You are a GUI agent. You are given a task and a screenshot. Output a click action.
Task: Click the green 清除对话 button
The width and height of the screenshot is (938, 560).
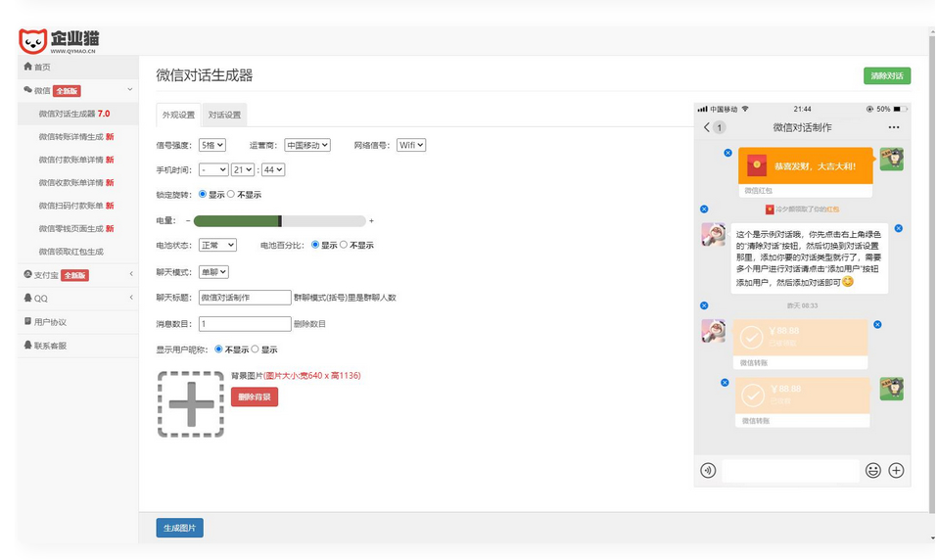(886, 76)
